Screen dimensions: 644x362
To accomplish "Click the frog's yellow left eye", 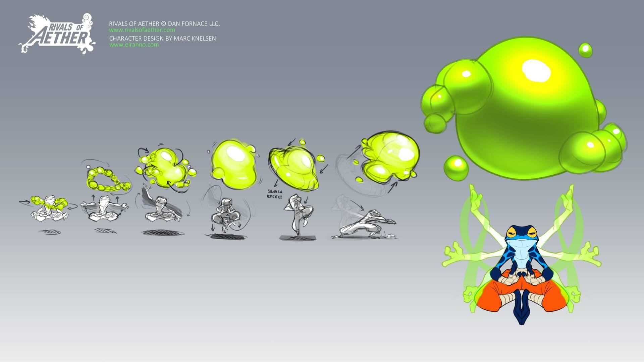I will pos(512,232).
